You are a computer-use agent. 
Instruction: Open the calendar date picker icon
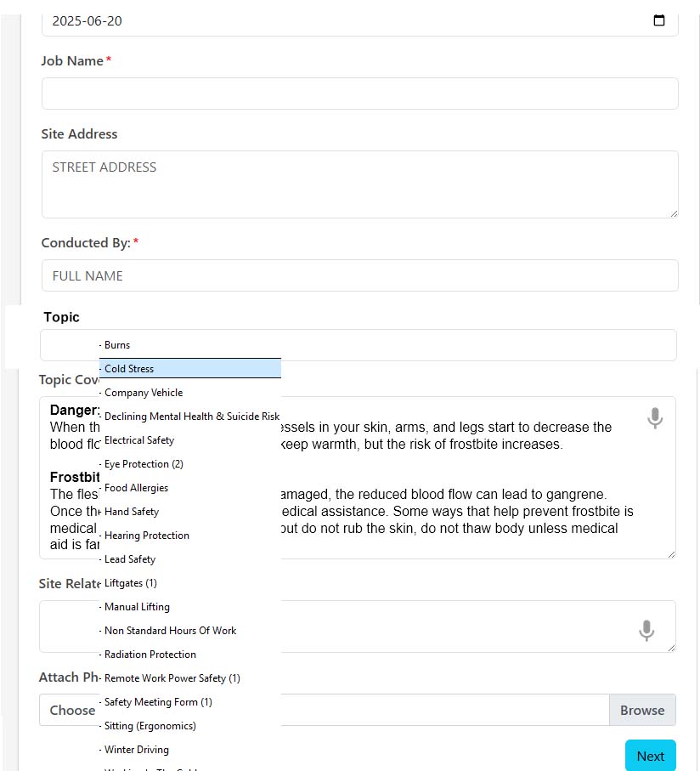tap(658, 20)
